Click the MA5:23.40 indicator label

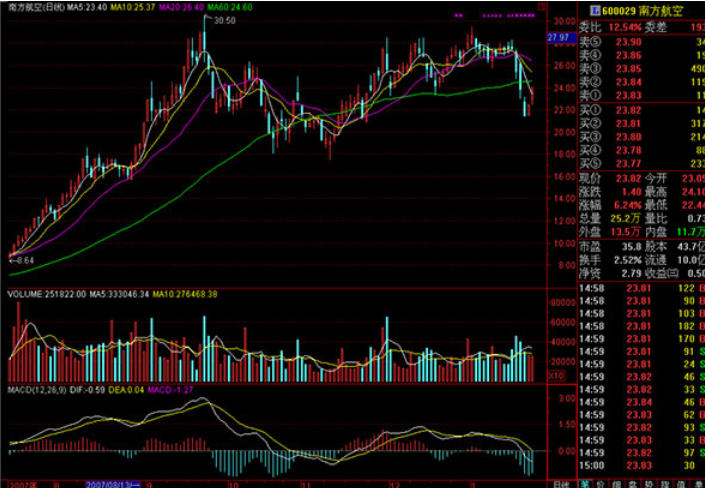click(x=86, y=7)
